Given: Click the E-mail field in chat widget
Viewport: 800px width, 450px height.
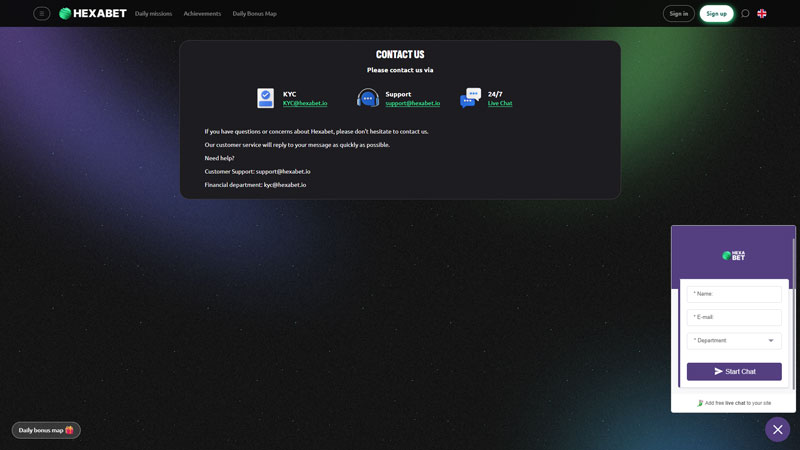Looking at the screenshot, I should 734,317.
